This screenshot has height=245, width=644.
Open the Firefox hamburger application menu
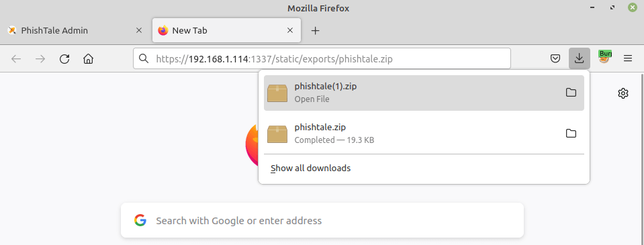coord(628,58)
